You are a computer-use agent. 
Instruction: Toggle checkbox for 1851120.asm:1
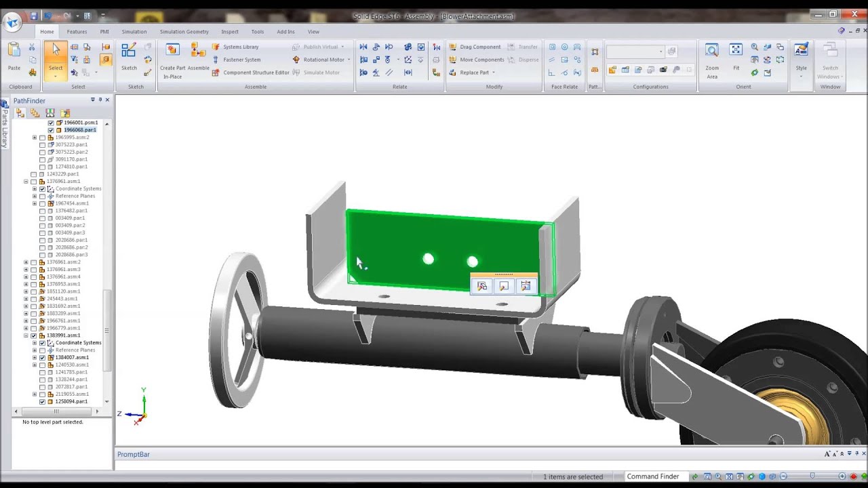click(34, 291)
